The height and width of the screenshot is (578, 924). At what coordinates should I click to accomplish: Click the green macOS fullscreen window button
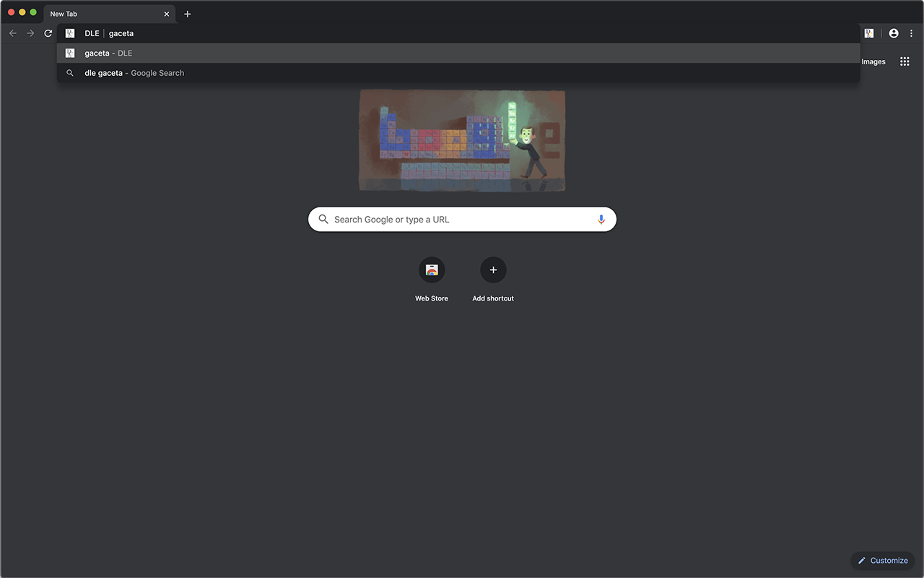tap(33, 12)
